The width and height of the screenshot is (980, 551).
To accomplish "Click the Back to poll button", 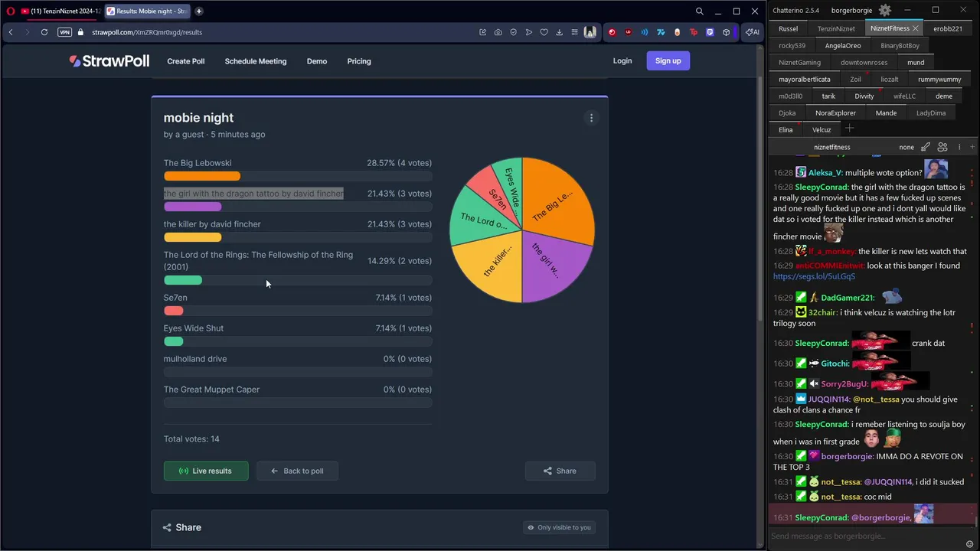I will click(x=297, y=471).
